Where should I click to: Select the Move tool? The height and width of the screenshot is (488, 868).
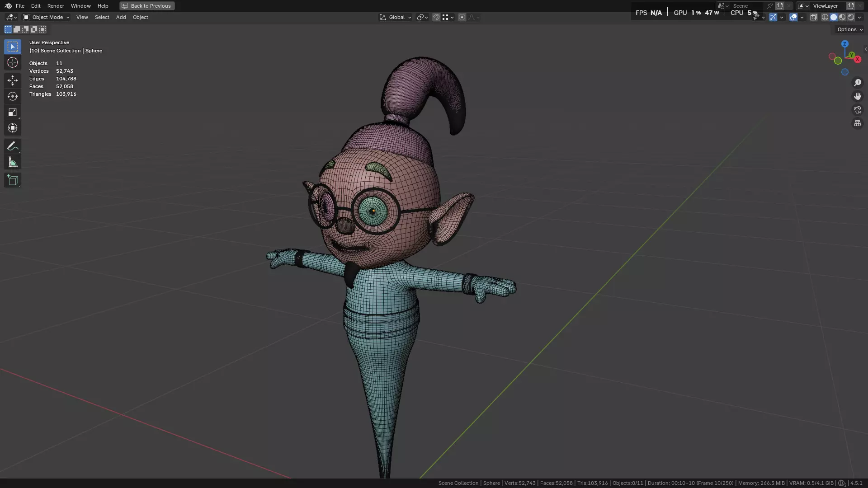13,80
